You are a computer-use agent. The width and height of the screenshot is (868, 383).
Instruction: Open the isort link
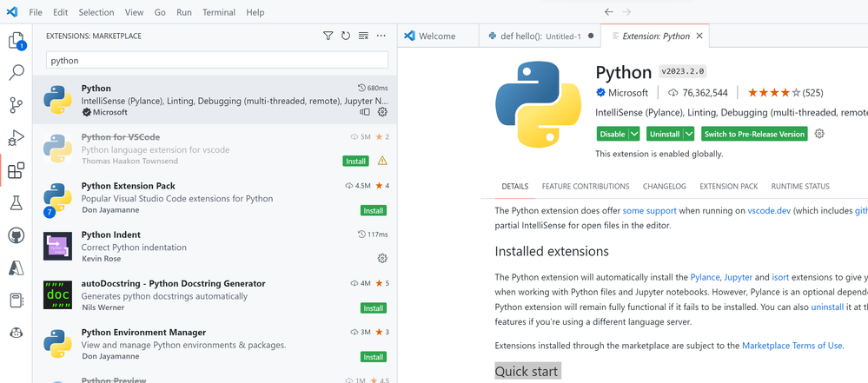point(780,277)
